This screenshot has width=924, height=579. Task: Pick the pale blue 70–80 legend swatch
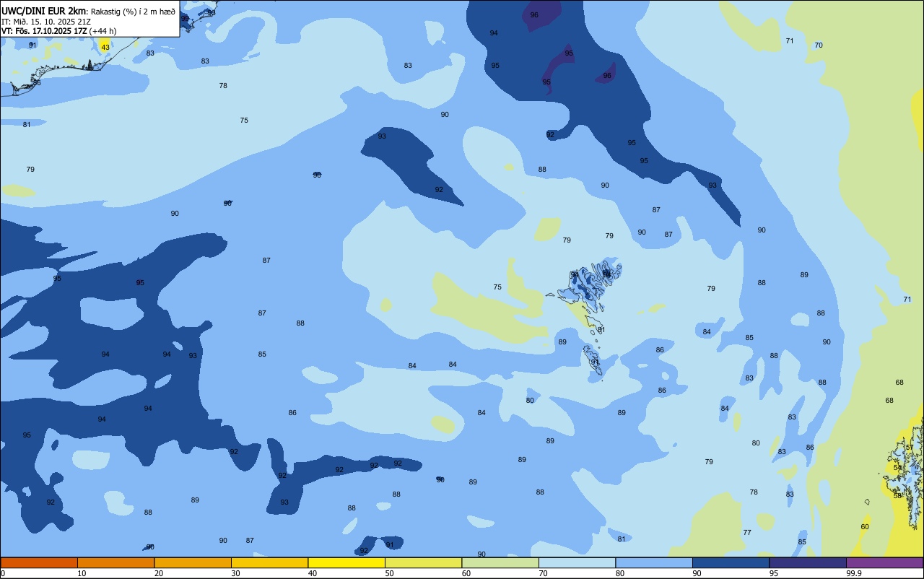(x=577, y=562)
